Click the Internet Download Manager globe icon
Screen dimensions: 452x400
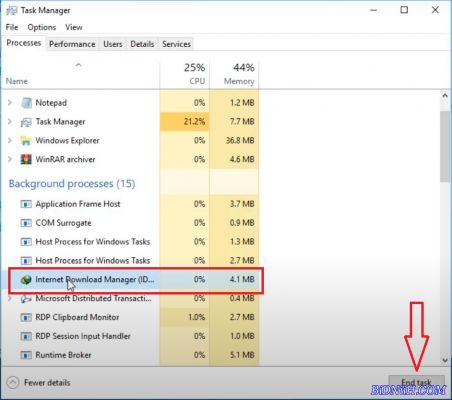pyautogui.click(x=26, y=280)
